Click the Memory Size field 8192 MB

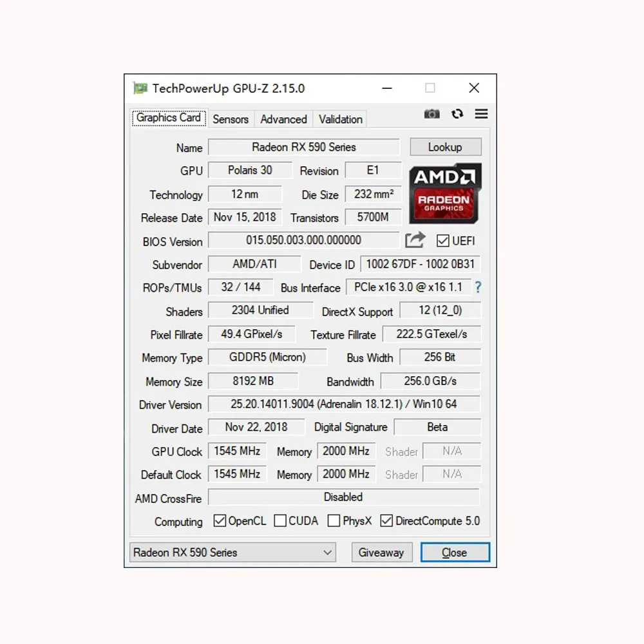[253, 381]
